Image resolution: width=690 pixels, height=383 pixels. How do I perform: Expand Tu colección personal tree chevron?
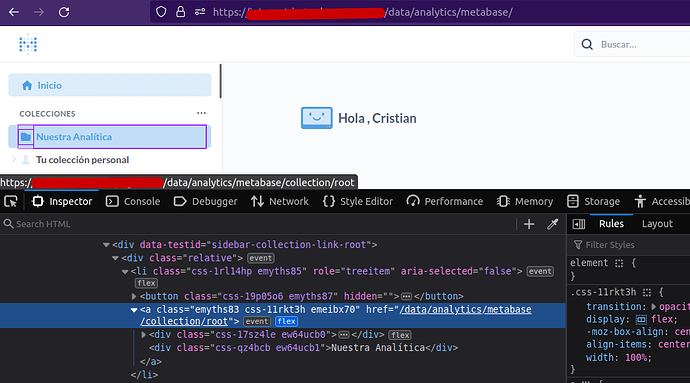coord(14,159)
